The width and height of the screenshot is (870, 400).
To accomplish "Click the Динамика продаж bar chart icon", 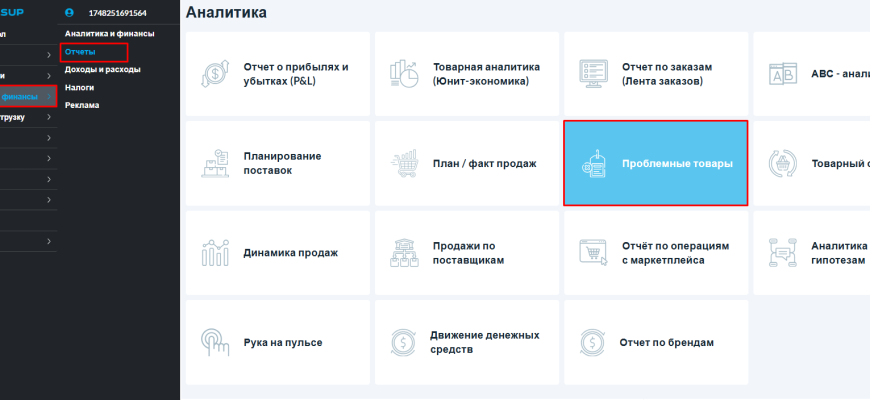I will [x=215, y=252].
